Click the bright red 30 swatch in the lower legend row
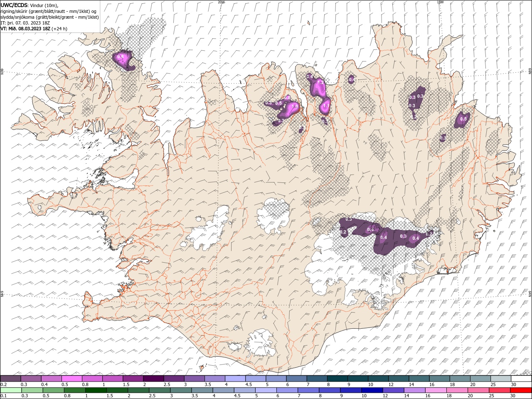Image resolution: width=532 pixels, height=399 pixels. click(521, 390)
